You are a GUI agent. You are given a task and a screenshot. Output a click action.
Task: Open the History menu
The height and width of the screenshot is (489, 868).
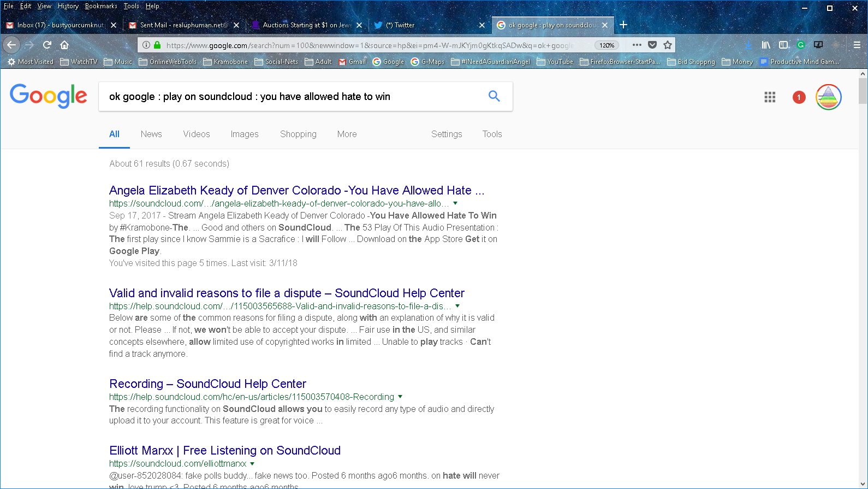[68, 6]
